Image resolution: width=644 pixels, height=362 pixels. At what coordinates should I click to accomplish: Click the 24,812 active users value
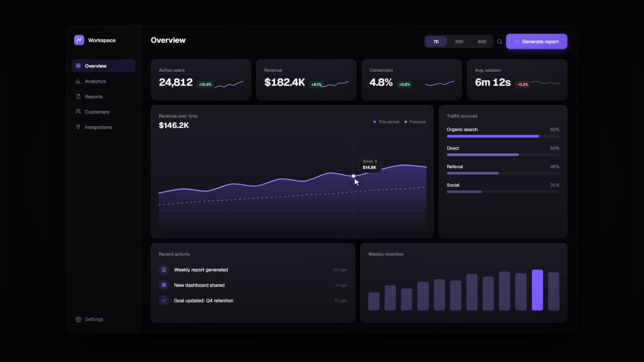click(x=176, y=82)
